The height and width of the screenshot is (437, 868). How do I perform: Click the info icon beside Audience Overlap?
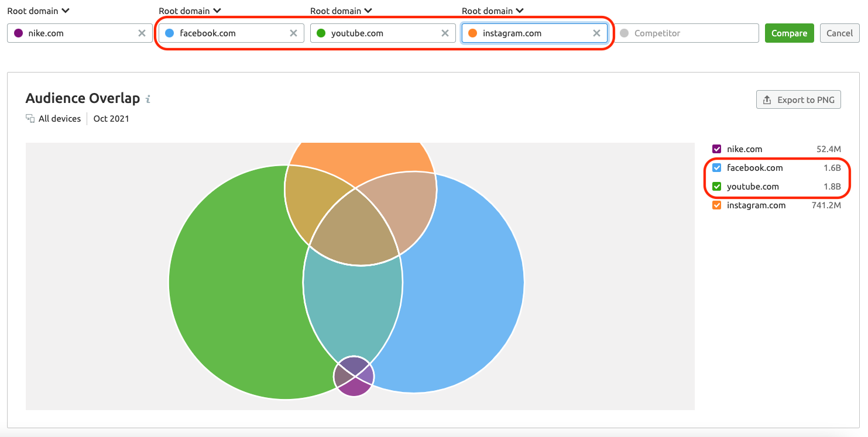point(148,99)
